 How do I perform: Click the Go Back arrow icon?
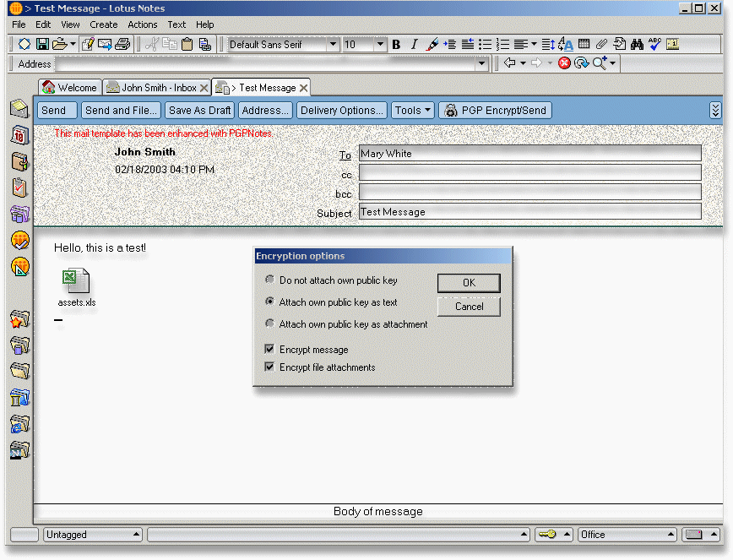coord(509,63)
